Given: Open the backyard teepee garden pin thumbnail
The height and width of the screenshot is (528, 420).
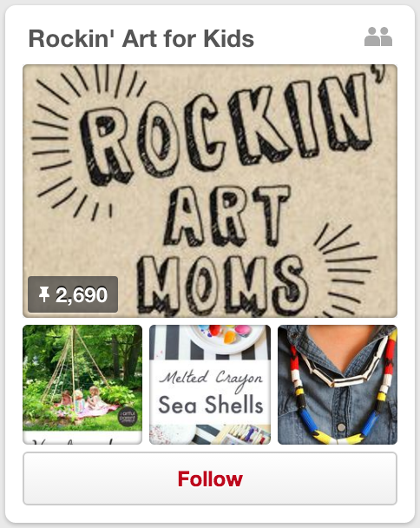Looking at the screenshot, I should 82,385.
